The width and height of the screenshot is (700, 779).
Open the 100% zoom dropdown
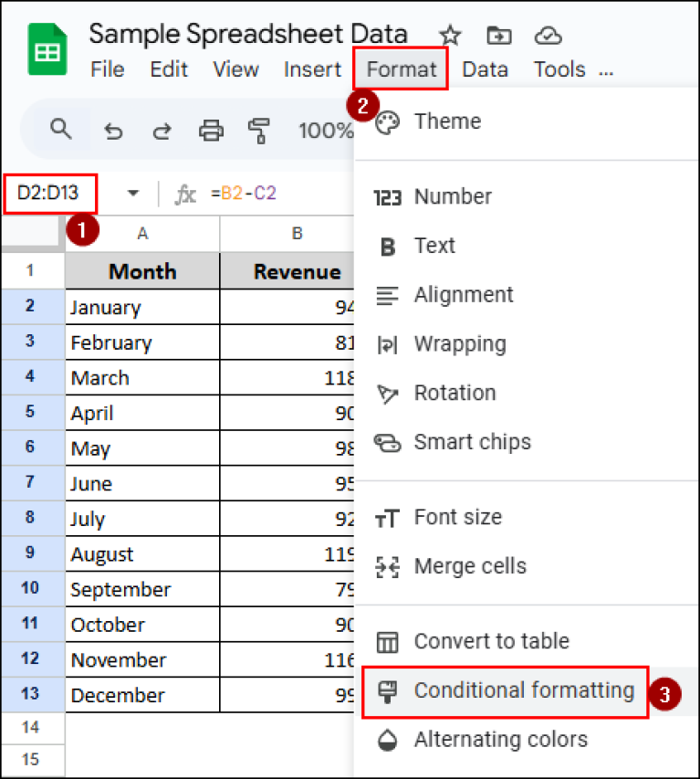click(x=326, y=130)
